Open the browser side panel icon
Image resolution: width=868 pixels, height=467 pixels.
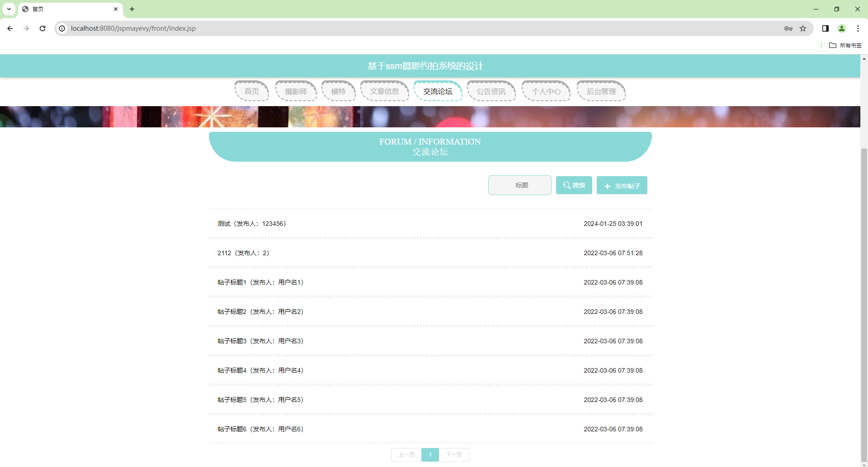click(x=825, y=28)
